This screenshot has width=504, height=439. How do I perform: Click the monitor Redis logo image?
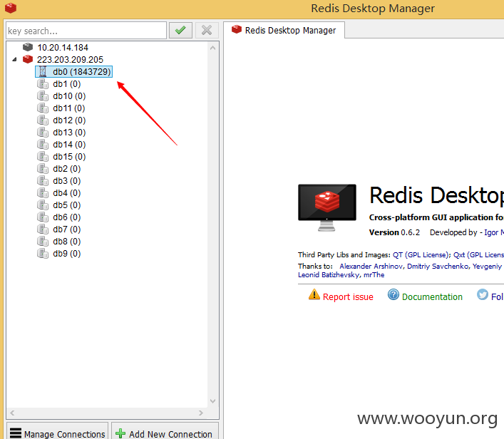tap(327, 207)
